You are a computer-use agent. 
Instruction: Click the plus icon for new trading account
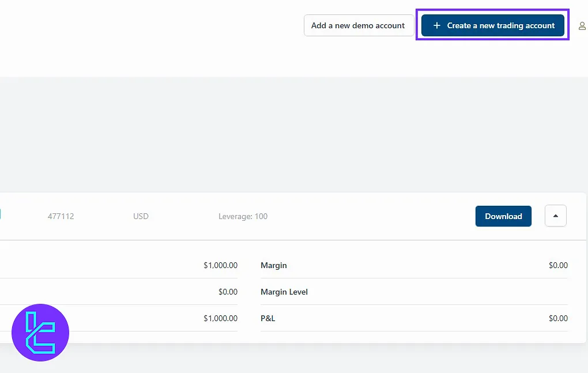(436, 25)
